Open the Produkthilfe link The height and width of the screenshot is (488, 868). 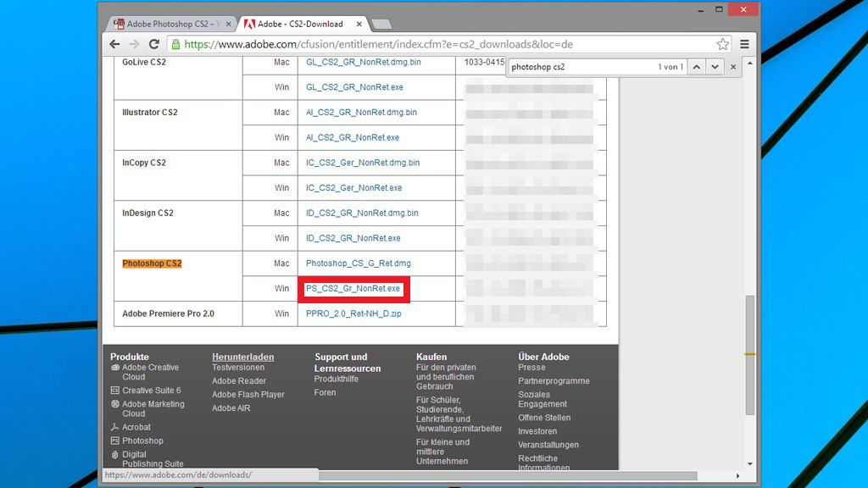click(336, 379)
